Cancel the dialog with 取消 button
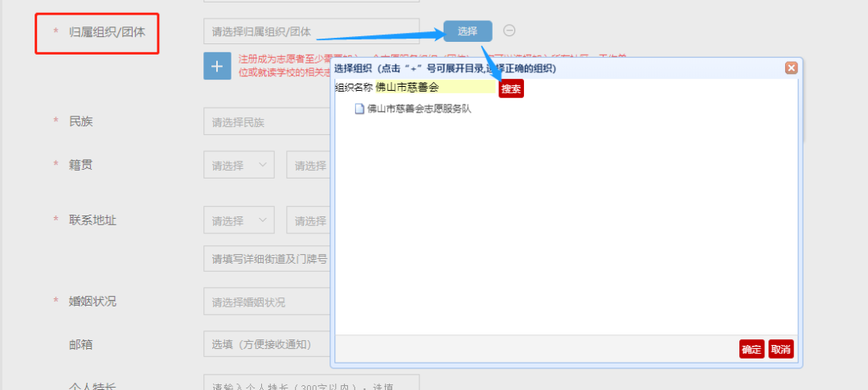868x390 pixels. 781,349
